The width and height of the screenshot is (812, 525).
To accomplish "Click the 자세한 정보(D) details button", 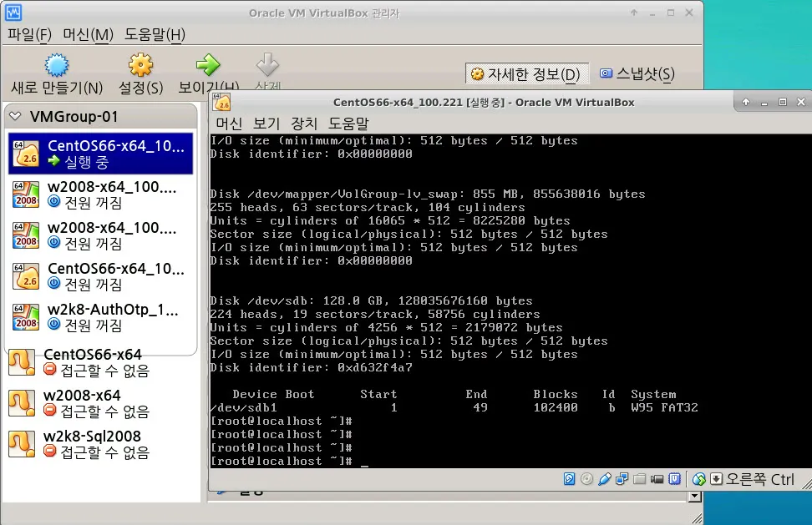I will 526,74.
